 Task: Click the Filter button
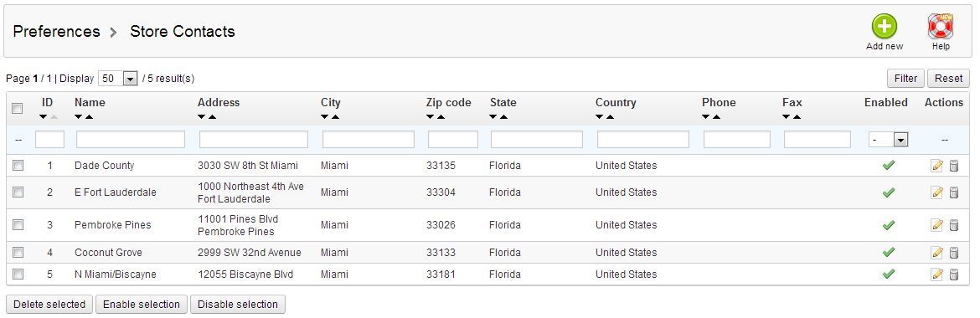pos(905,78)
